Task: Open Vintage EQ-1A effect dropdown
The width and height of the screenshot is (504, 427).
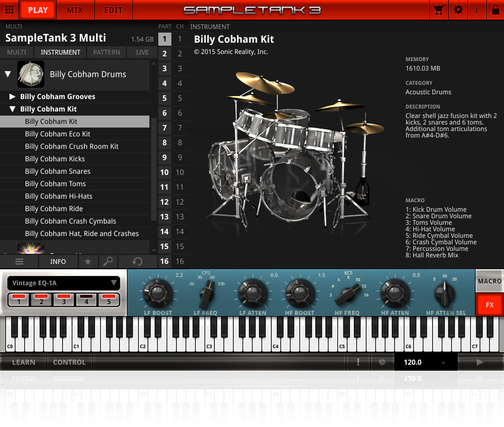Action: tap(63, 283)
